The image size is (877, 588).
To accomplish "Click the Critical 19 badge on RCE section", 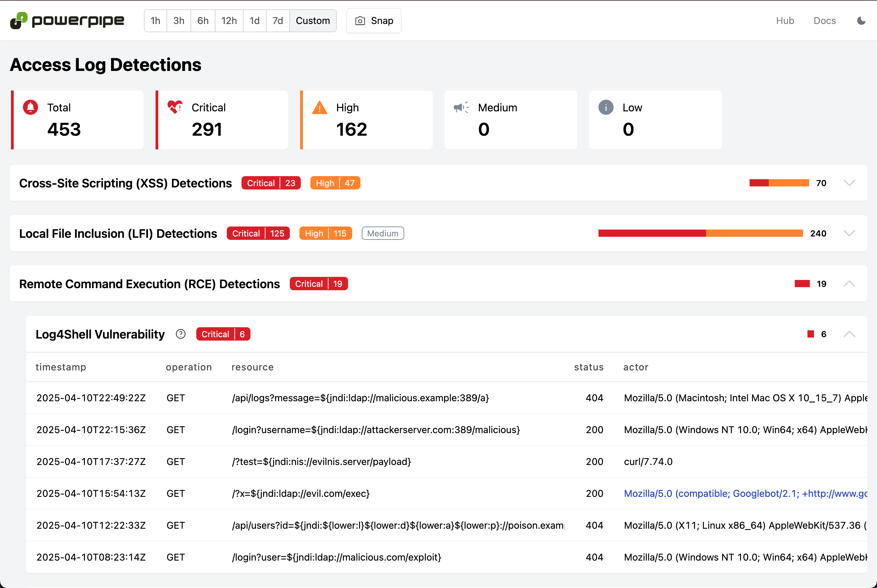I will [x=319, y=283].
